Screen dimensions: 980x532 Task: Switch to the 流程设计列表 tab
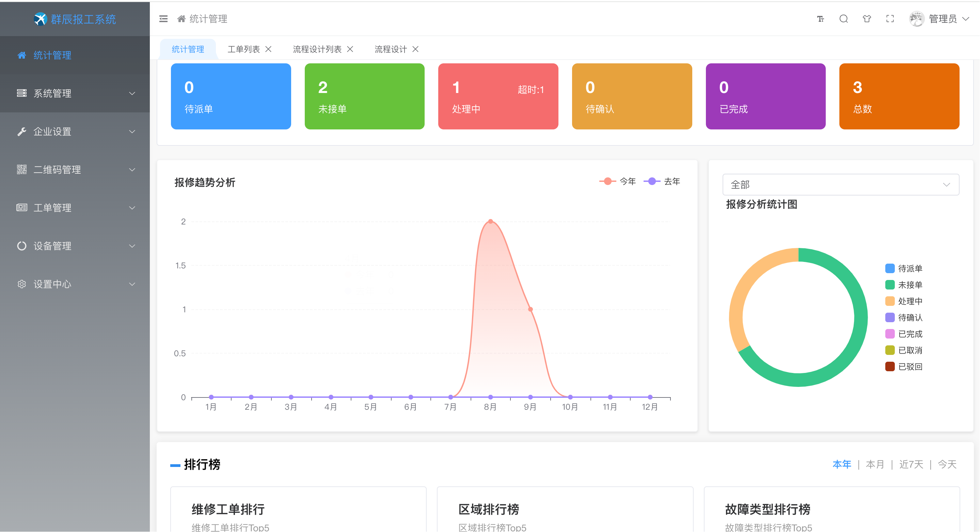[x=317, y=49]
